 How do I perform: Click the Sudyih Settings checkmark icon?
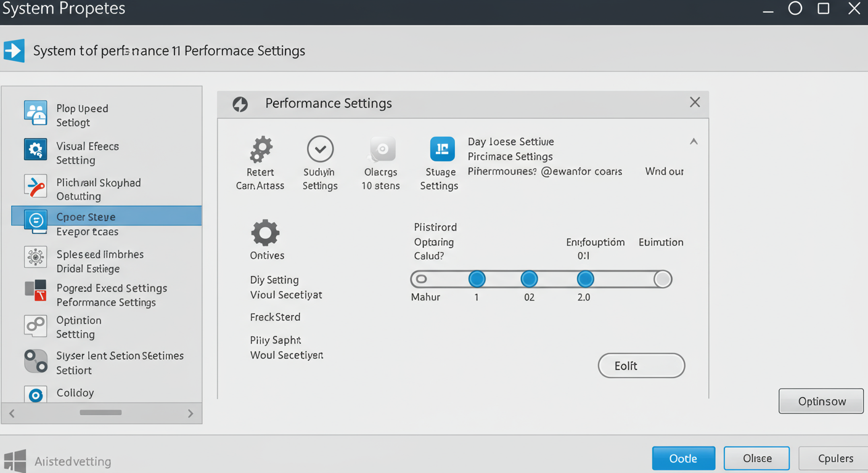pos(320,149)
